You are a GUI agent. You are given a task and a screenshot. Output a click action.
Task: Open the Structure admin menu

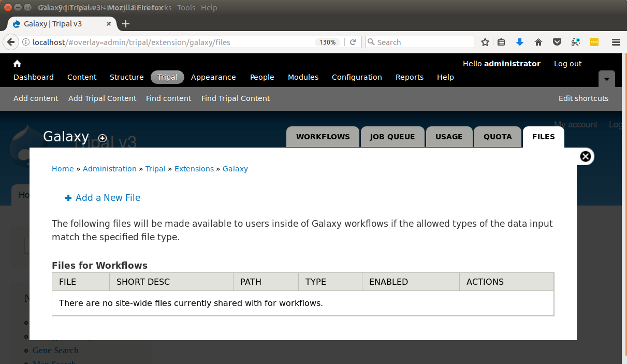pyautogui.click(x=127, y=77)
